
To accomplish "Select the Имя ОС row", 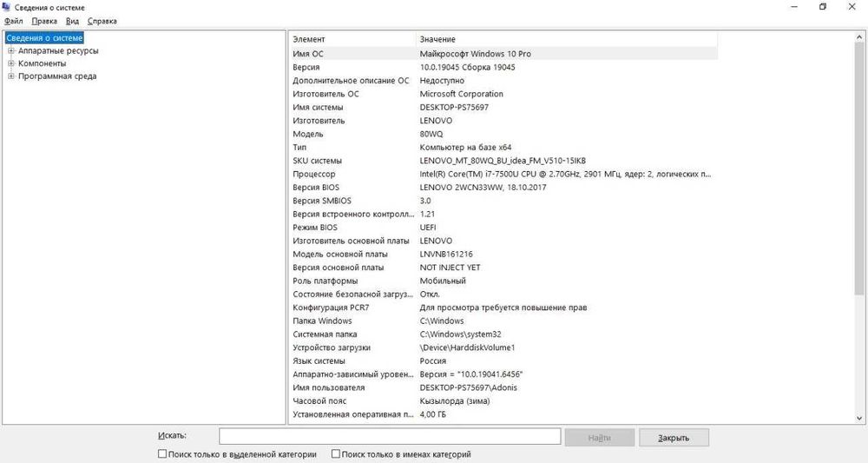I will point(503,54).
